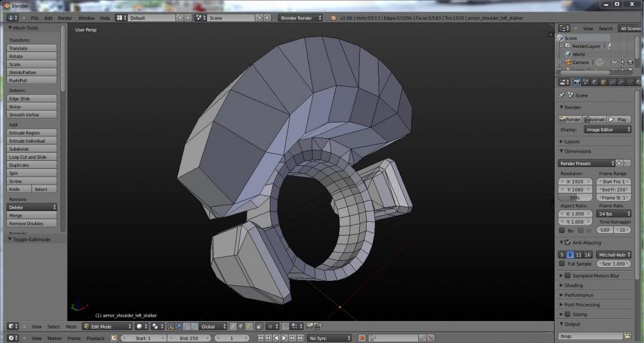Open the Add menu

[48, 18]
